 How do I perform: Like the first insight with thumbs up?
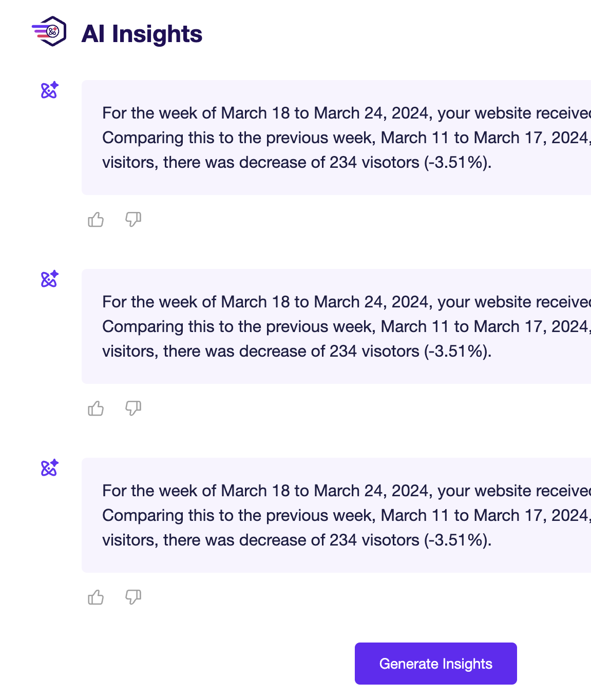coord(96,220)
